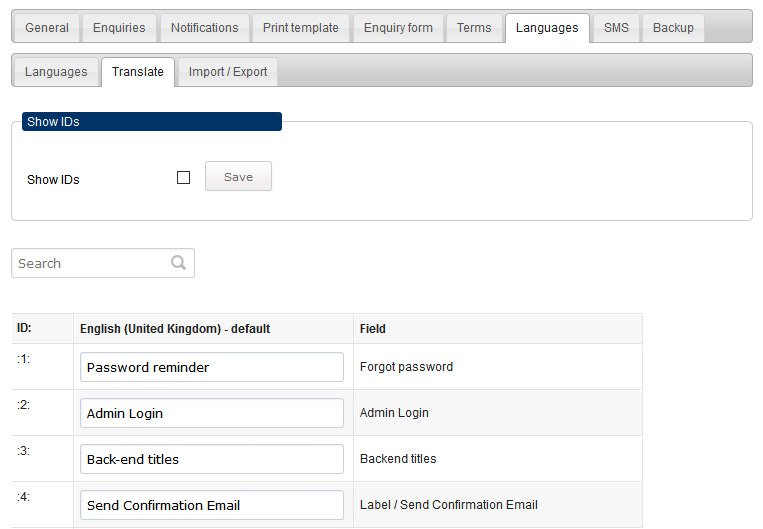Open the General tab
The height and width of the screenshot is (529, 763).
(47, 28)
